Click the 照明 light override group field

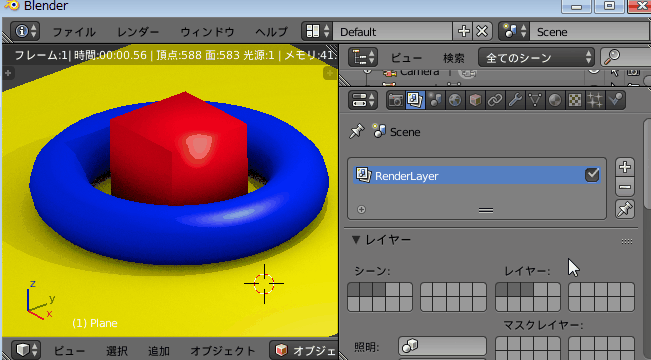coord(442,345)
